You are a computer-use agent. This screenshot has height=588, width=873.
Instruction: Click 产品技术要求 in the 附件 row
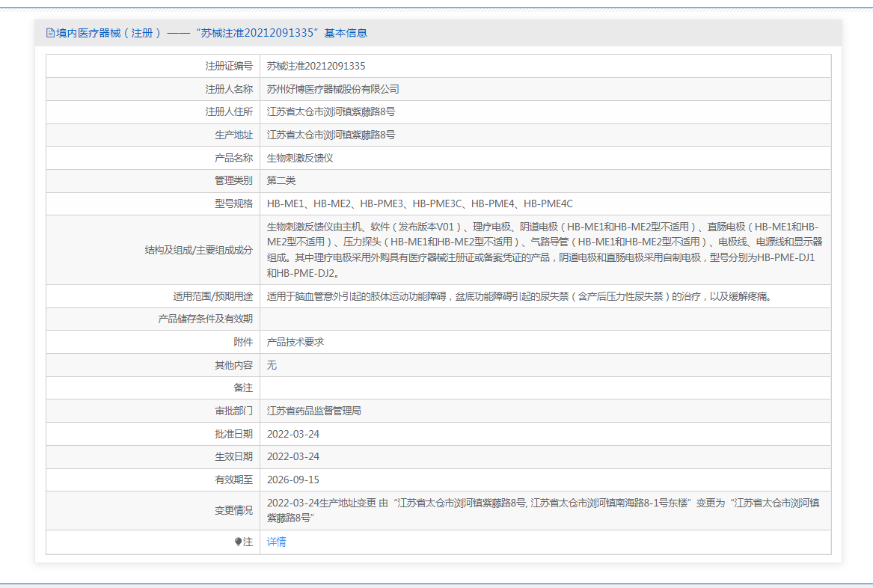tap(295, 342)
